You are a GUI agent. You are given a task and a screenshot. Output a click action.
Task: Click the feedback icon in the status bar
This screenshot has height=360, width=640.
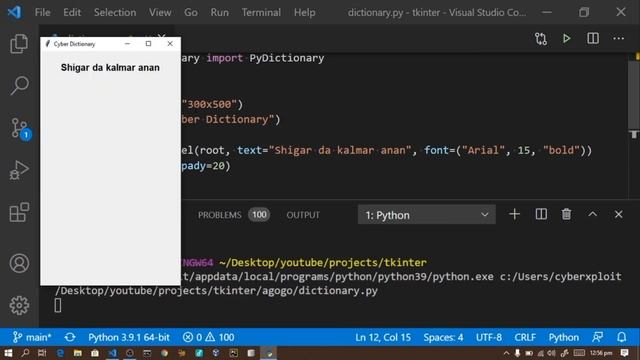point(598,337)
